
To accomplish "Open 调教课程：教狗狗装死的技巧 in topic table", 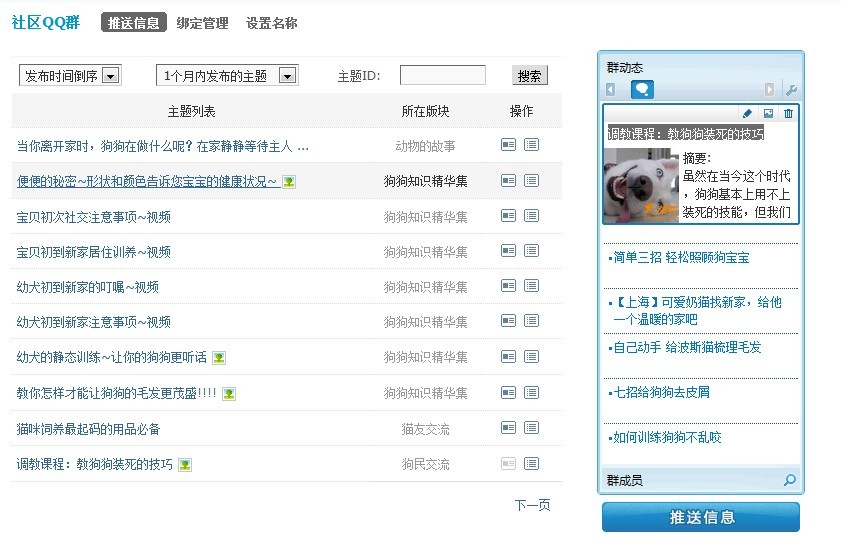I will click(94, 464).
